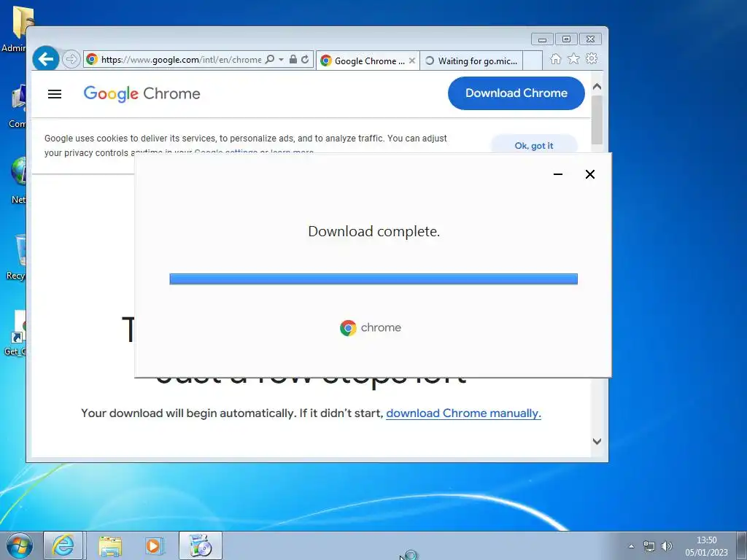This screenshot has width=747, height=560.
Task: Open IE Tools gear menu
Action: tap(592, 58)
